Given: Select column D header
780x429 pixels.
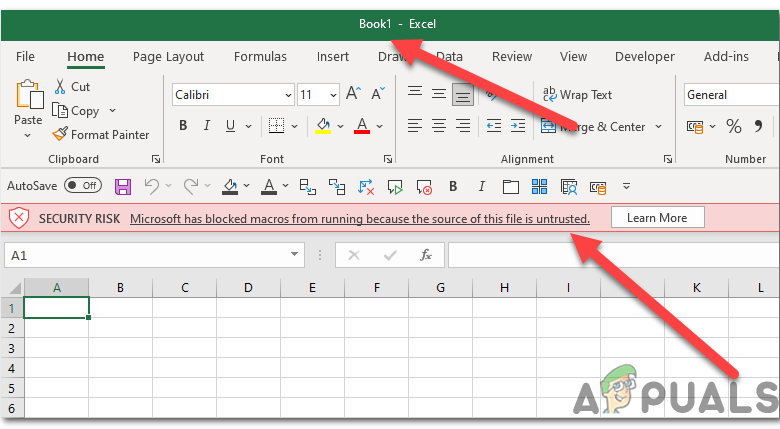Looking at the screenshot, I should click(x=248, y=288).
